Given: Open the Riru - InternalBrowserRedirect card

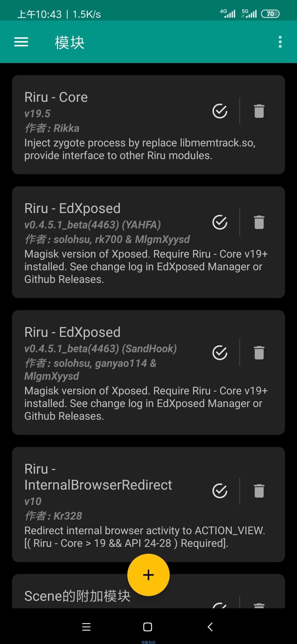Looking at the screenshot, I should tap(148, 504).
